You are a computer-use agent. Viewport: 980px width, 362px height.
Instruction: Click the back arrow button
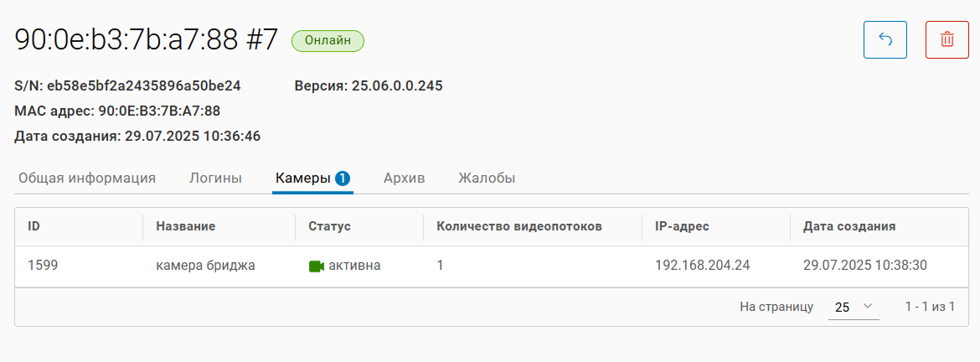[885, 39]
